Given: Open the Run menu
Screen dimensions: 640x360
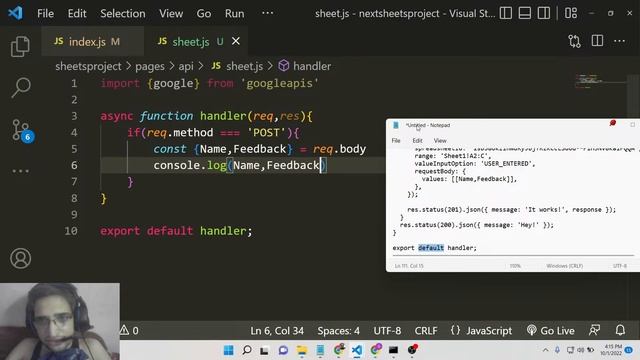Looking at the screenshot, I should point(234,13).
